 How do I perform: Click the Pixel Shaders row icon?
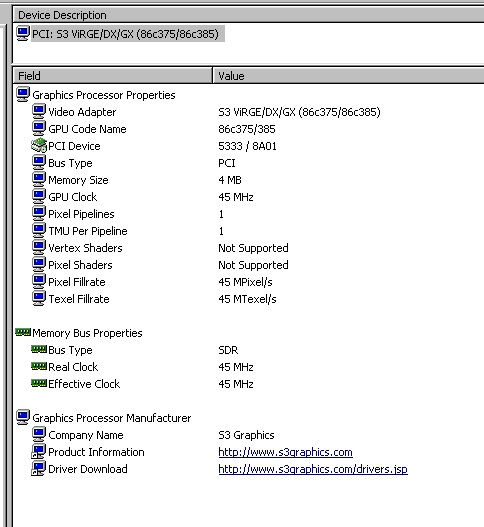coord(39,265)
